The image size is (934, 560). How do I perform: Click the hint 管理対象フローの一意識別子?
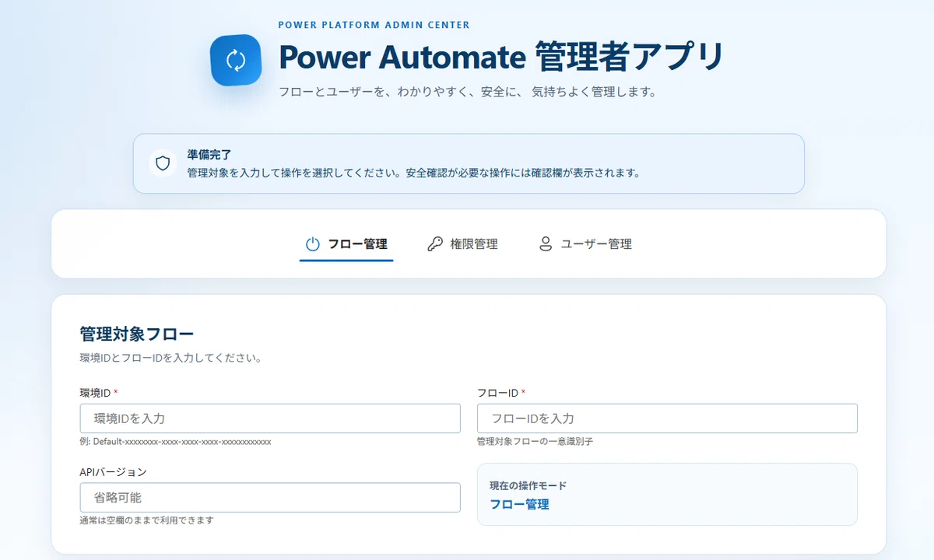(535, 441)
